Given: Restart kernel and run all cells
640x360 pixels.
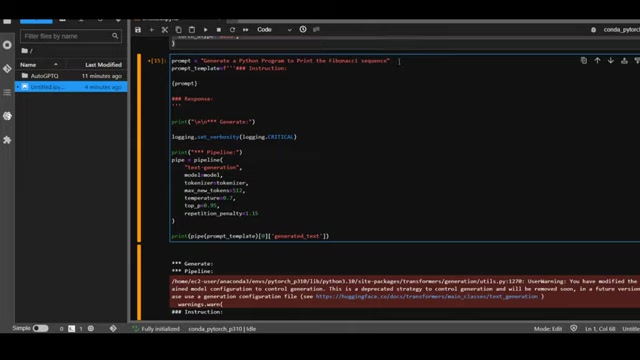Looking at the screenshot, I should [x=246, y=30].
